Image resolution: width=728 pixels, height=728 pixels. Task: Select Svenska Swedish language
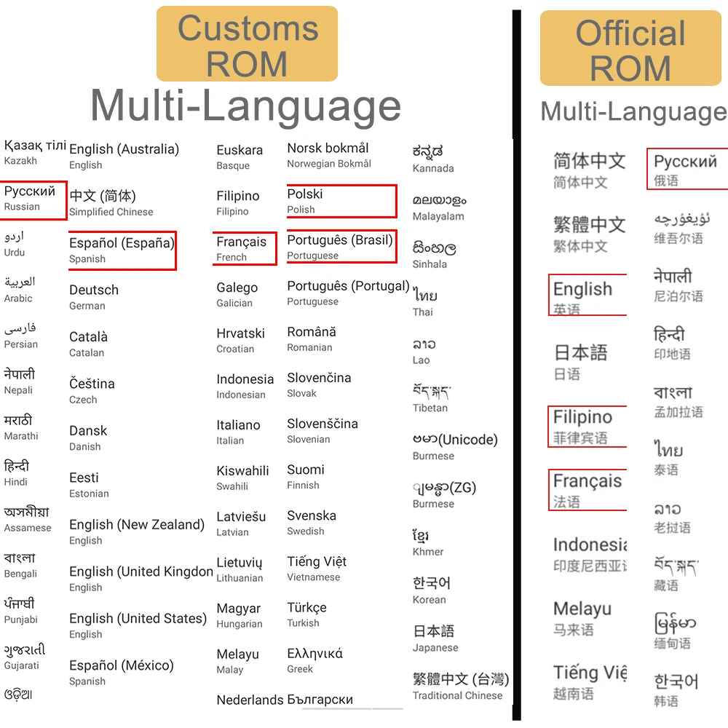(x=312, y=523)
